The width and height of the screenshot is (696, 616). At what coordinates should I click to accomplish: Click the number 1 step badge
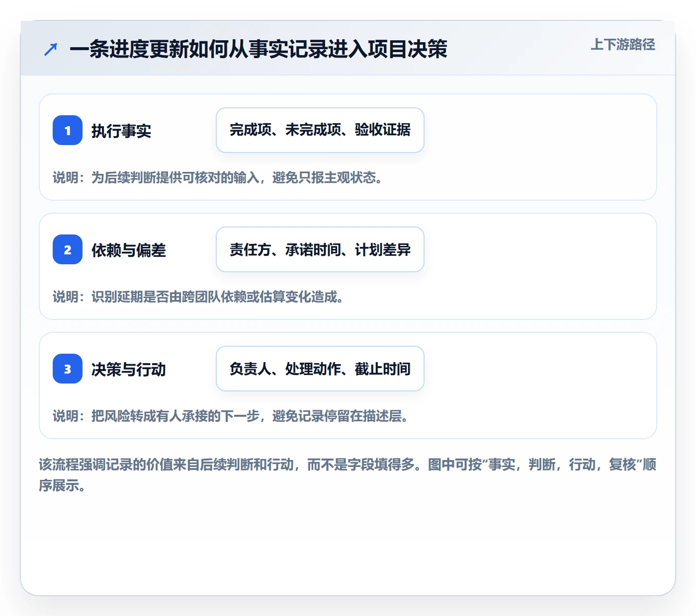pos(68,130)
